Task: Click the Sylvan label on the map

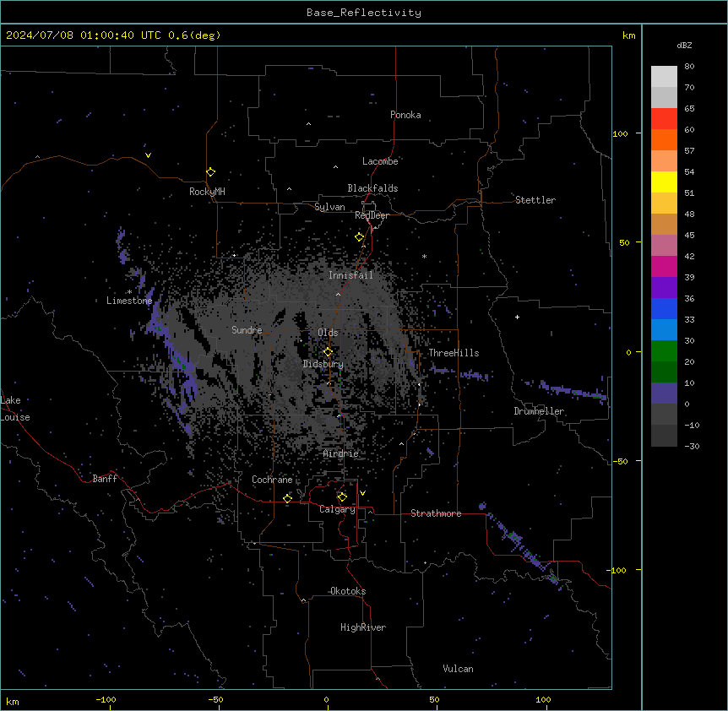Action: pyautogui.click(x=329, y=207)
